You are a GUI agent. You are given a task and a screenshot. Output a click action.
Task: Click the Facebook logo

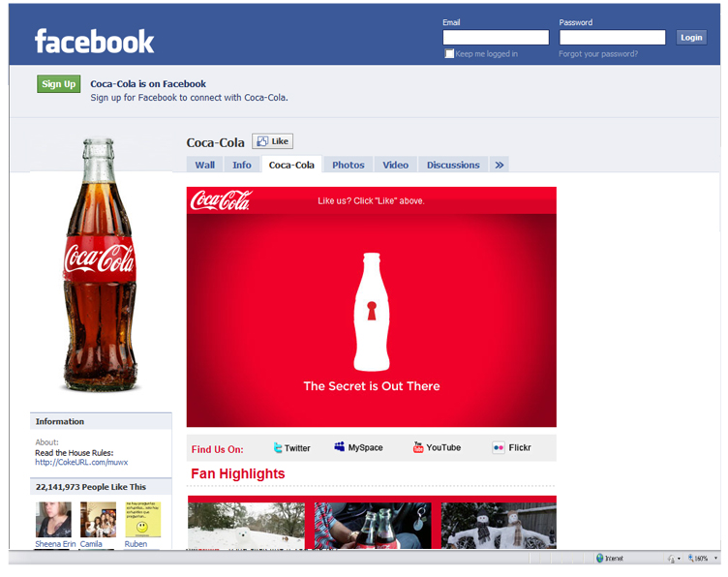coord(94,42)
